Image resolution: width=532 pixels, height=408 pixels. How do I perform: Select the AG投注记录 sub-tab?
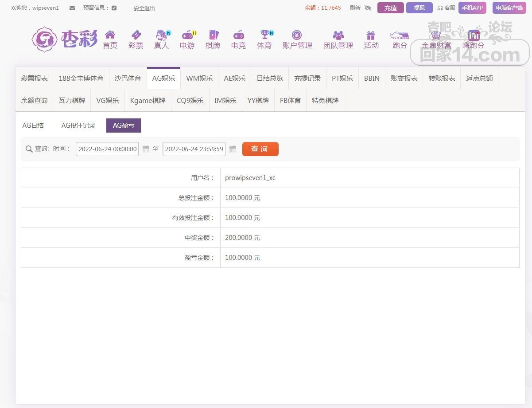[78, 126]
